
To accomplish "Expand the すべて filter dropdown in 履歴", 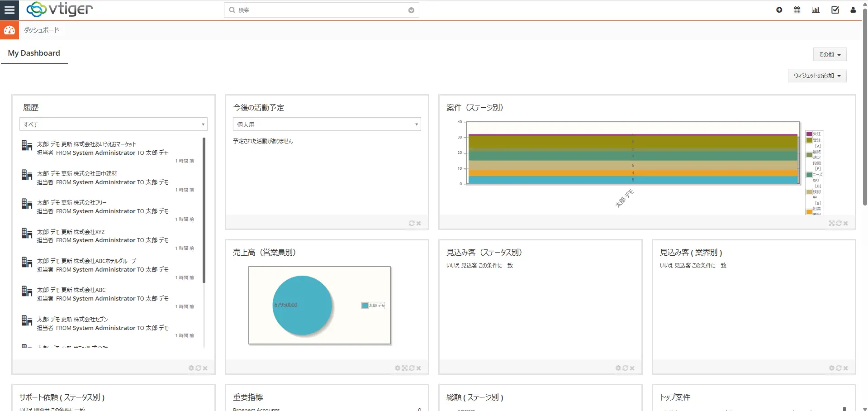I will (113, 124).
